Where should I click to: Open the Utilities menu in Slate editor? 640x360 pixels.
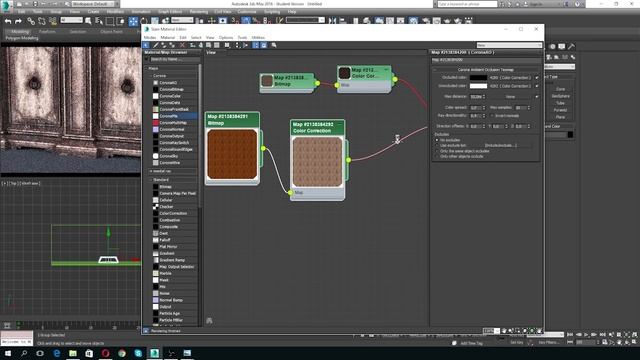[x=258, y=38]
